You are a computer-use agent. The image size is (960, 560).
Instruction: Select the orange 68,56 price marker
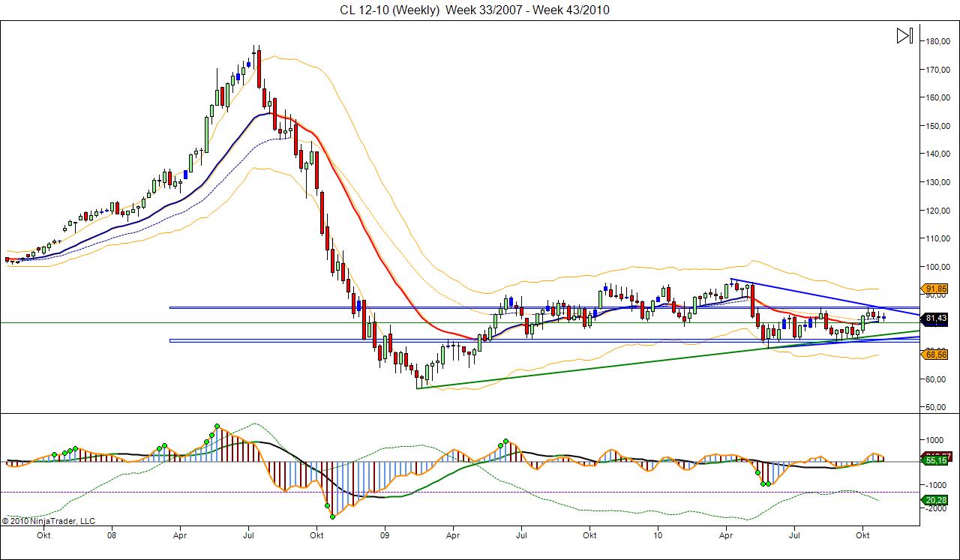[936, 355]
